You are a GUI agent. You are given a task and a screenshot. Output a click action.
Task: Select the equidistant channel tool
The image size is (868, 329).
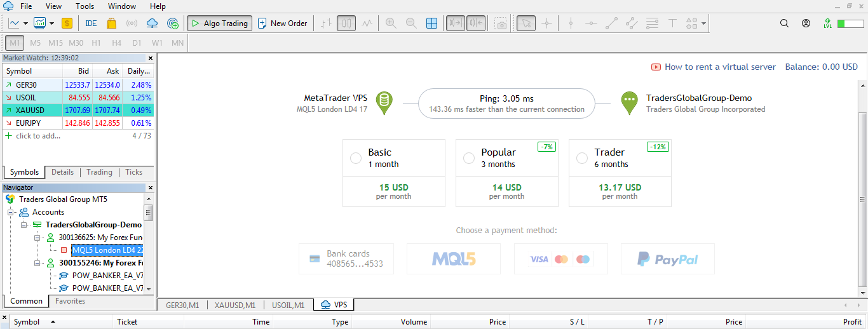click(632, 23)
